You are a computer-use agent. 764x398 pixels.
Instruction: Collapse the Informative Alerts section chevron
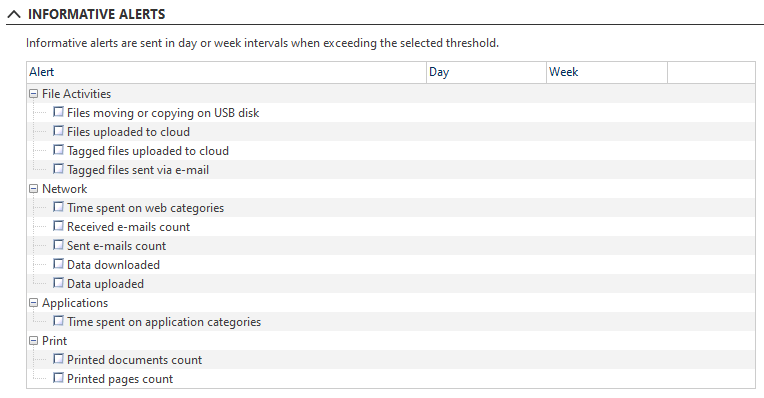coord(14,14)
